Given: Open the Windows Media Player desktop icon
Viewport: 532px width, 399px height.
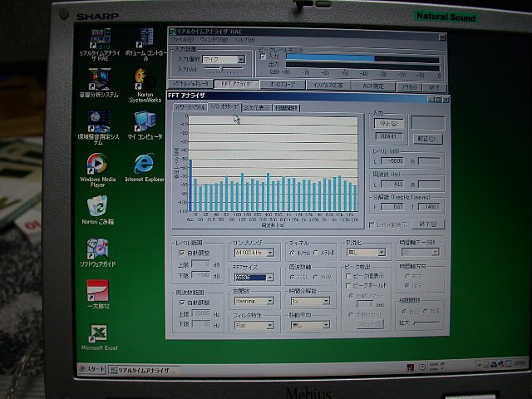Looking at the screenshot, I should 96,163.
